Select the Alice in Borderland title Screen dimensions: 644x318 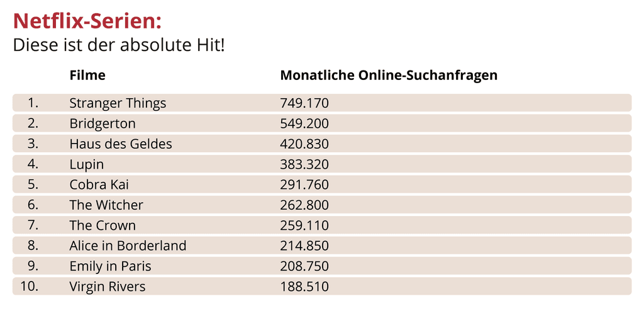click(x=128, y=246)
